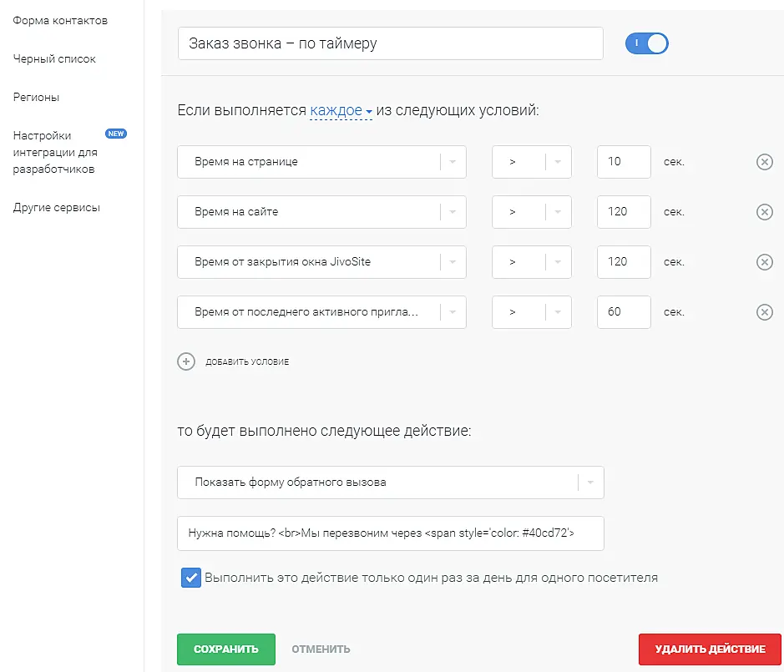Remove the 'Время на странице' condition
Screen dimensions: 784x672
click(764, 162)
